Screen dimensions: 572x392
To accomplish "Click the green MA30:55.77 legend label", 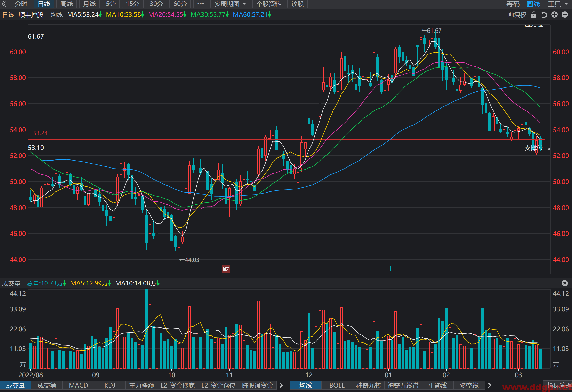I will 210,15.
